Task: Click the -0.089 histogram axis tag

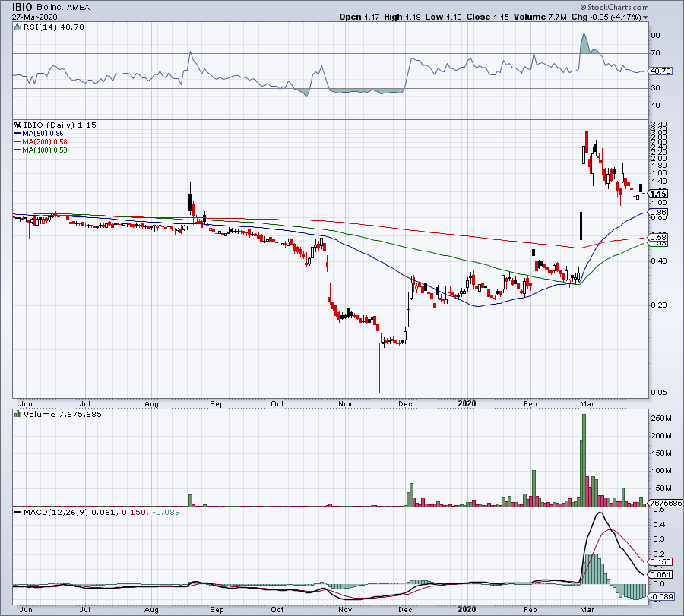Action: [662, 596]
